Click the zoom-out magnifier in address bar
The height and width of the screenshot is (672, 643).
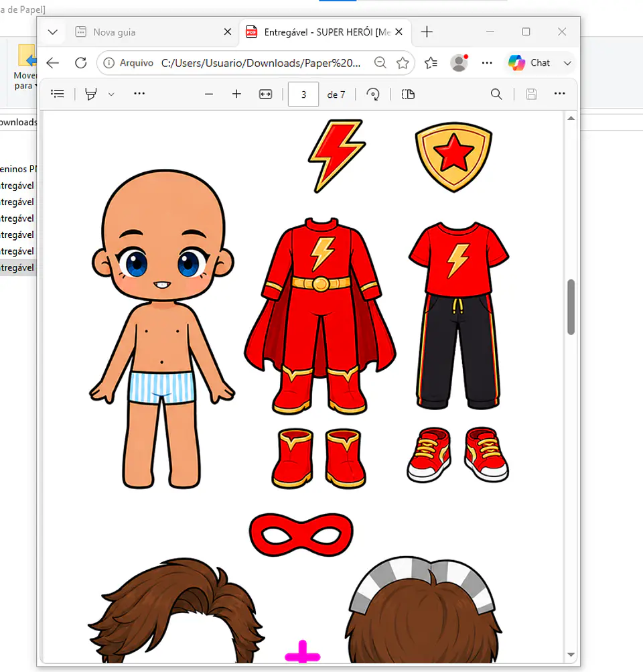coord(380,63)
